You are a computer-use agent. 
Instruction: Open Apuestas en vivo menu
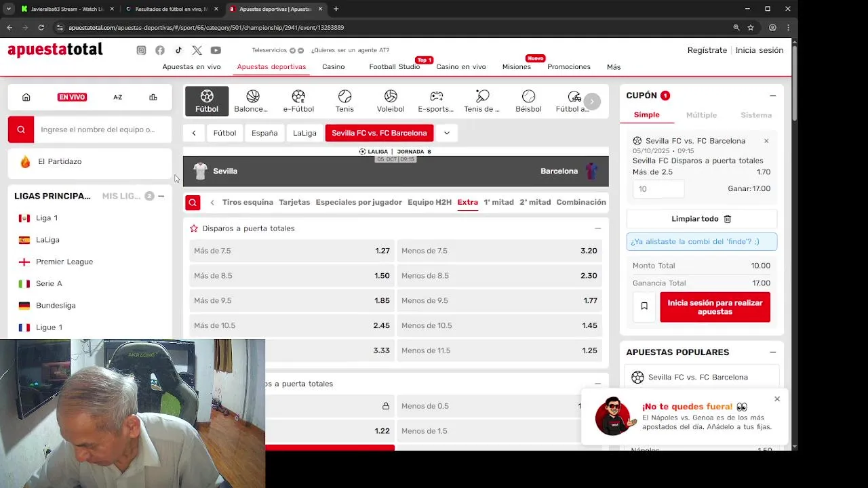(191, 67)
